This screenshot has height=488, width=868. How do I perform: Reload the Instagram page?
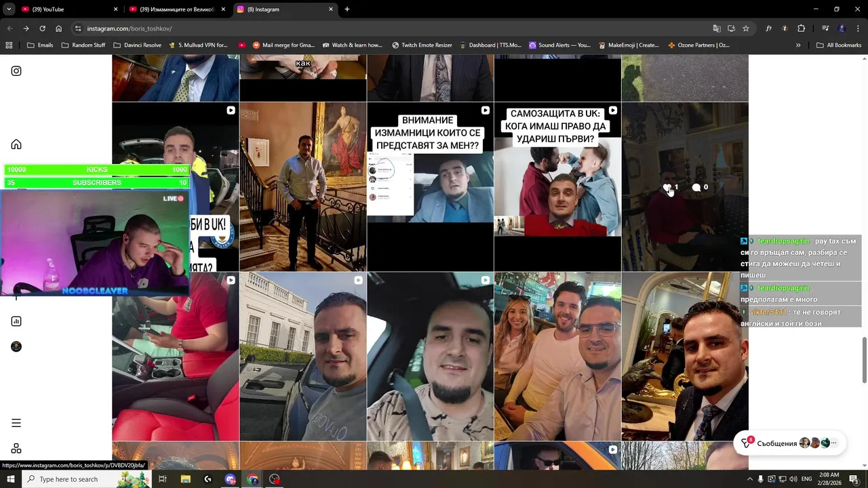[42, 28]
